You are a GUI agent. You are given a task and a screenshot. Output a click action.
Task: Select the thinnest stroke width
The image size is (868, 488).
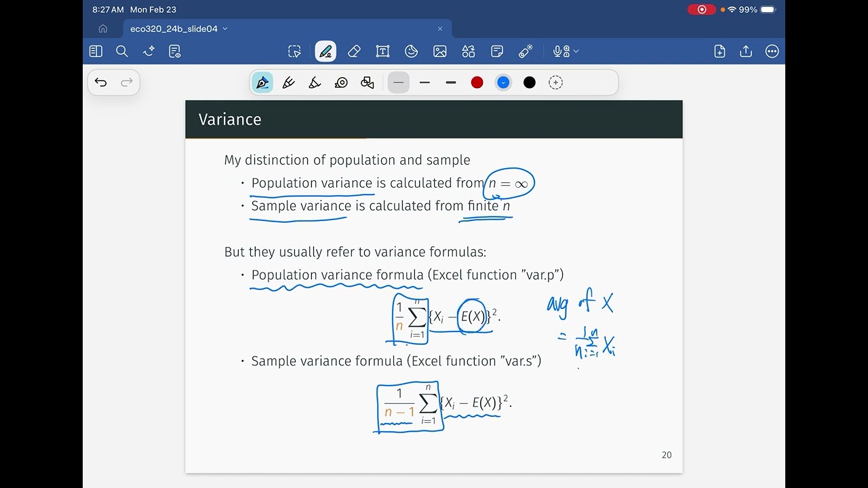(399, 83)
